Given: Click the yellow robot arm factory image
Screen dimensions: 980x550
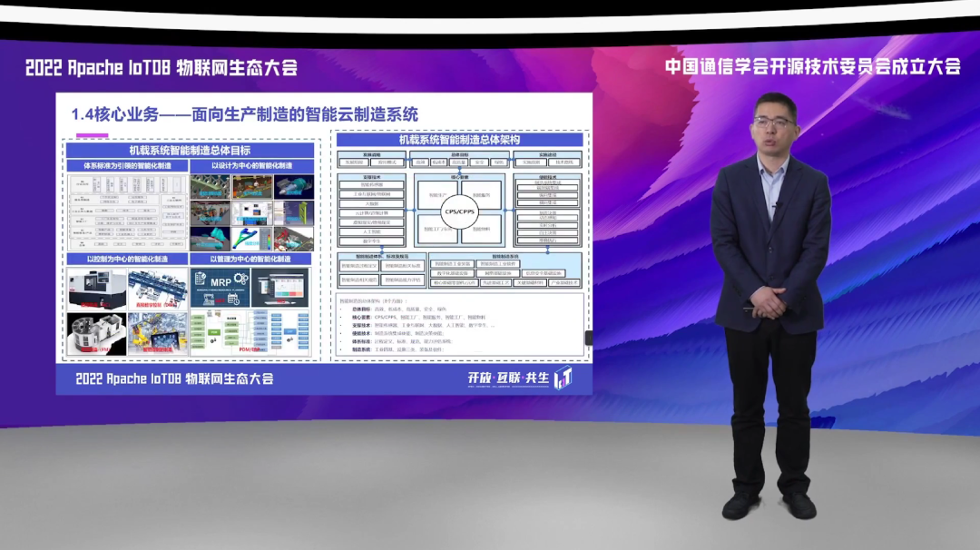Looking at the screenshot, I should (x=158, y=334).
